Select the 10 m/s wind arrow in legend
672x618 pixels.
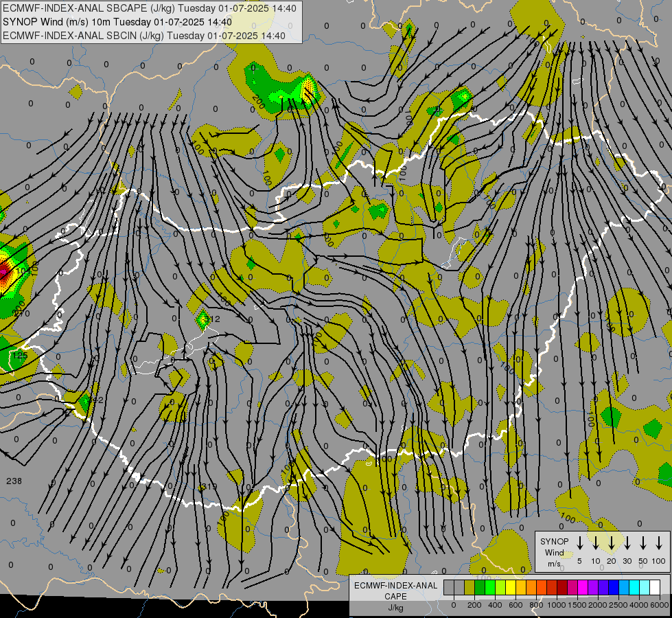[x=596, y=543]
